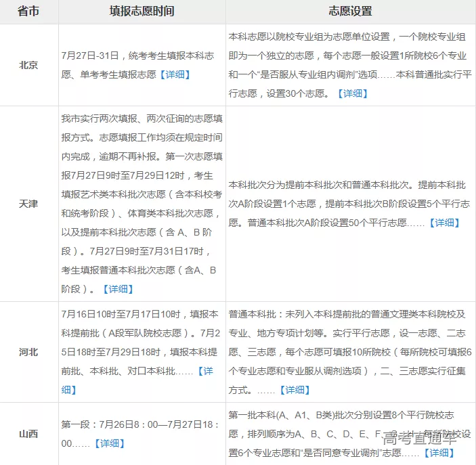Screen dimensions: 476x465
Task: Select the 北京 province cell
Action: [x=28, y=66]
